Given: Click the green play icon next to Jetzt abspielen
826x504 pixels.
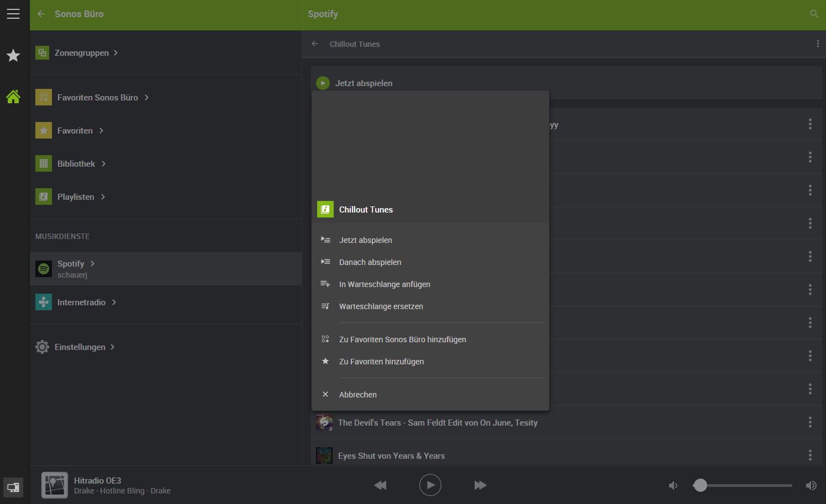Looking at the screenshot, I should click(x=323, y=83).
